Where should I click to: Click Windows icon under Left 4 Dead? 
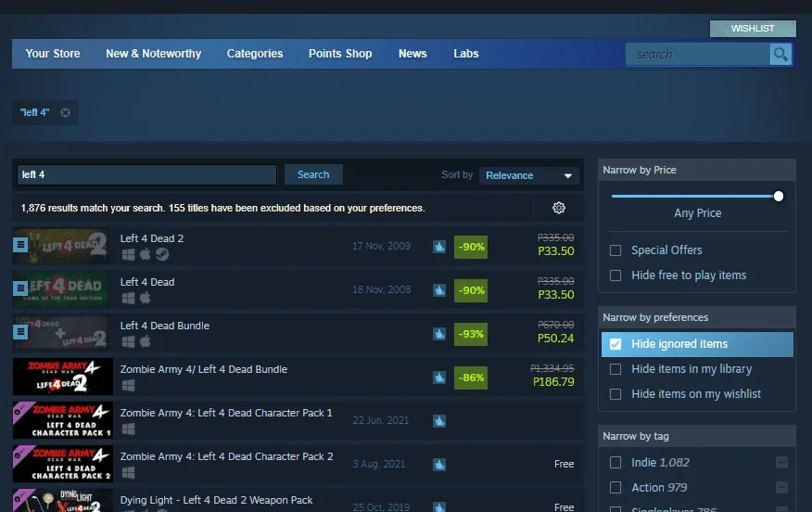[x=129, y=298]
